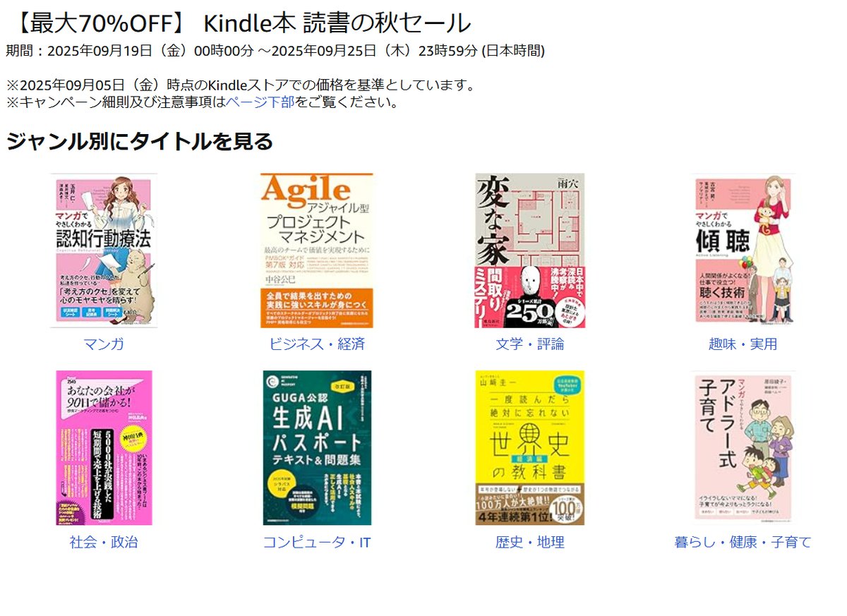Image resolution: width=847 pixels, height=616 pixels.
Task: Open the 文学・評論 genre link
Action: coord(530,344)
